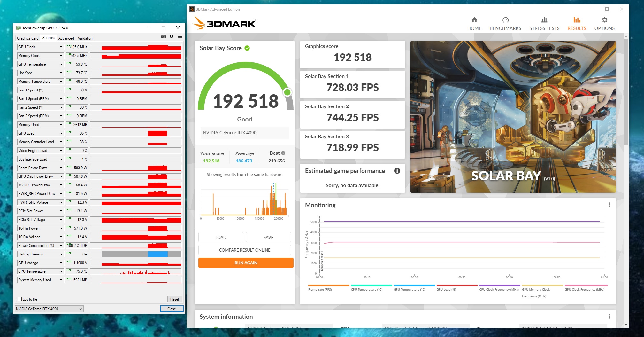
Task: Click the Average score 186 473
Action: (244, 161)
